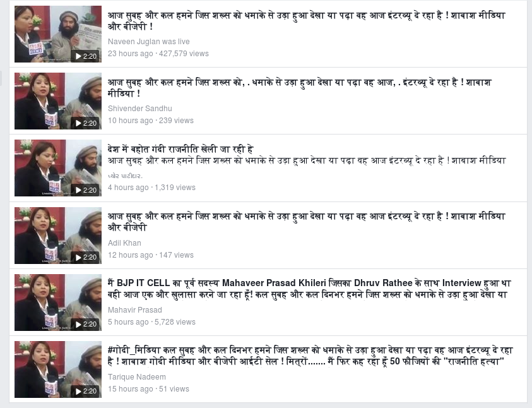The width and height of the screenshot is (532, 408).
Task: Open Shivender Sandhu's profile name
Action: [140, 108]
